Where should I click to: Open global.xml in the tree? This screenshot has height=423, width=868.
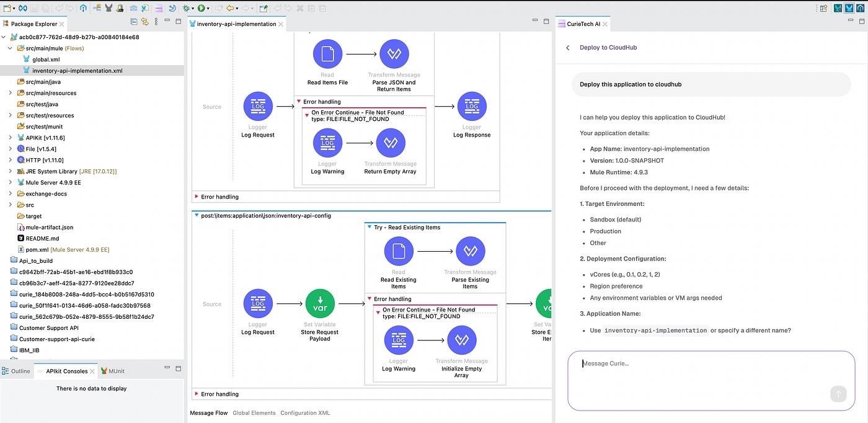pos(46,60)
